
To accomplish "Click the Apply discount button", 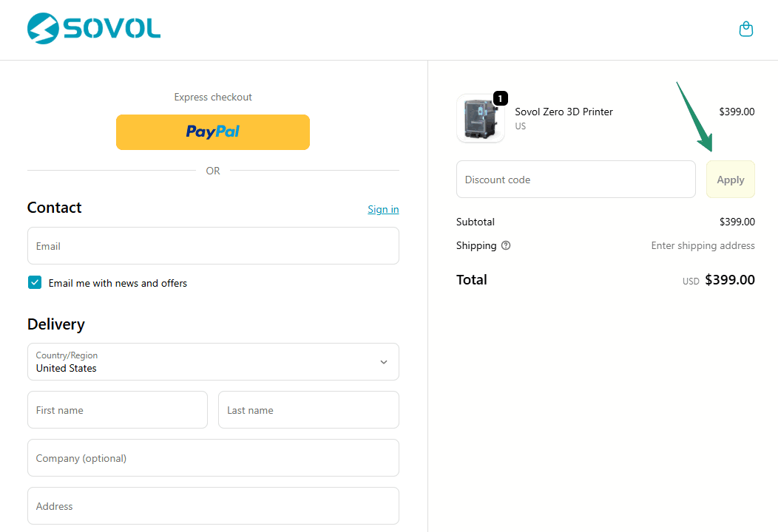I will [731, 180].
